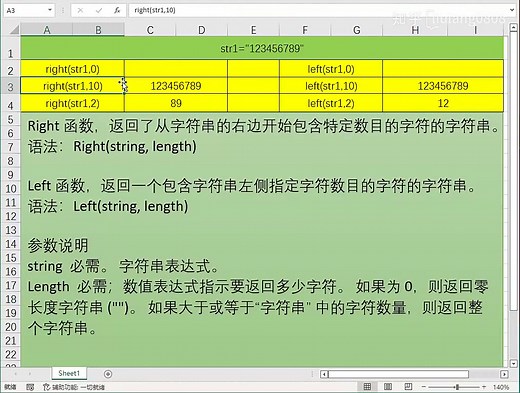Viewport: 520px width, 393px height.
Task: Select row 2 header
Action: pyautogui.click(x=10, y=69)
